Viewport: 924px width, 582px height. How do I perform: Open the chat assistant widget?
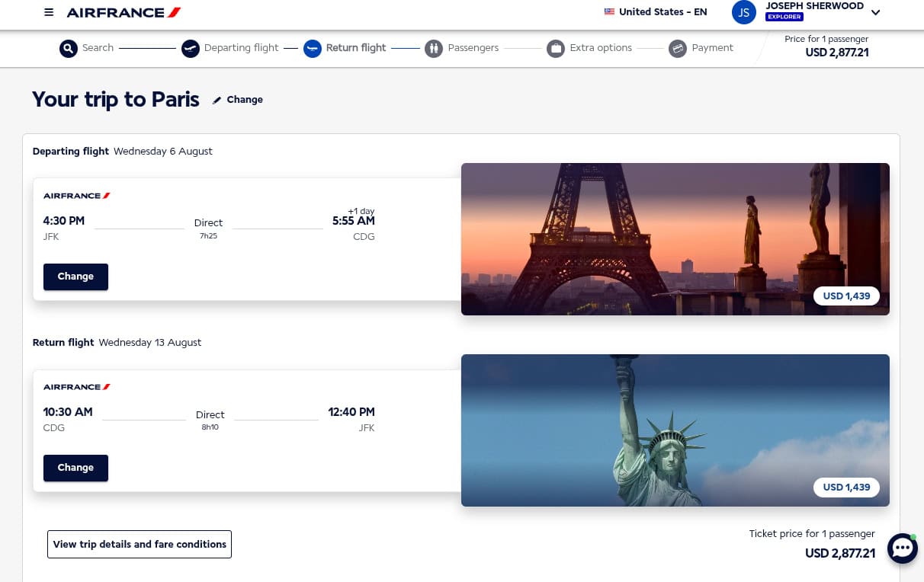[x=902, y=548]
